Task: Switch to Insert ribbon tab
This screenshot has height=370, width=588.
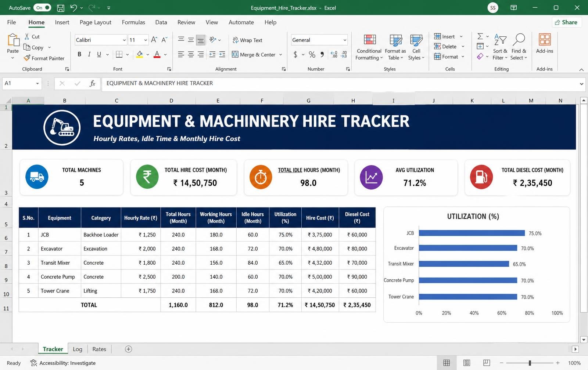Action: (62, 22)
